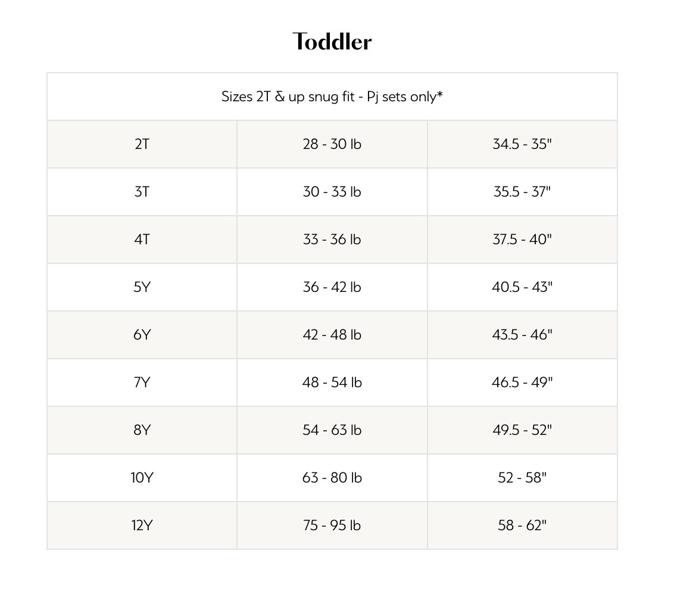Screen dimensions: 674x616
Task: Select the 10Y size cell
Action: click(142, 478)
